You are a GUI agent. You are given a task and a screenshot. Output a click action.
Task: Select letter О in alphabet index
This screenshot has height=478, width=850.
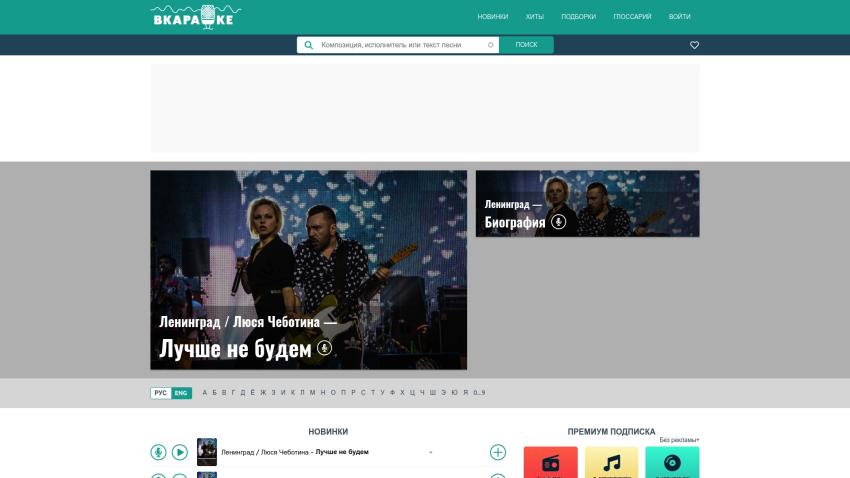point(333,393)
